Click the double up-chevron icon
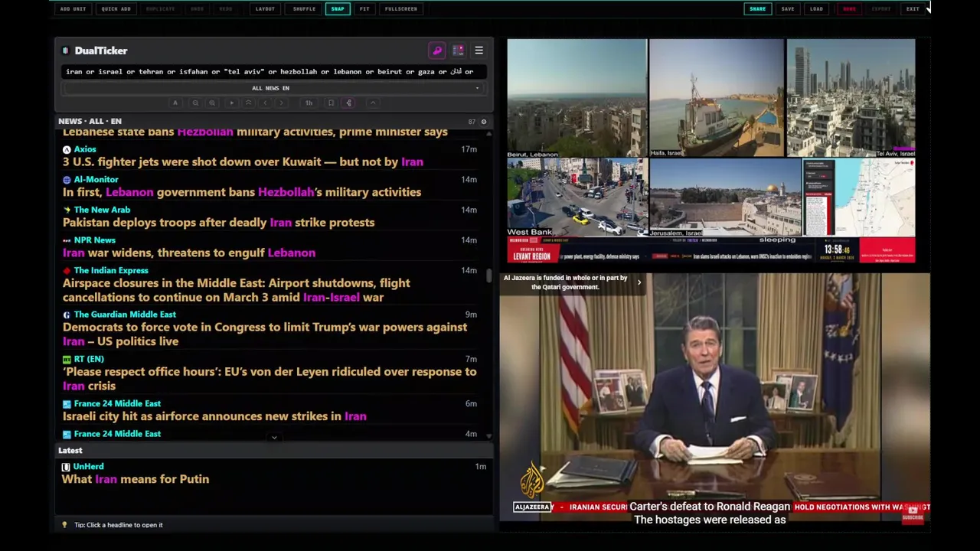This screenshot has height=551, width=980. click(248, 103)
